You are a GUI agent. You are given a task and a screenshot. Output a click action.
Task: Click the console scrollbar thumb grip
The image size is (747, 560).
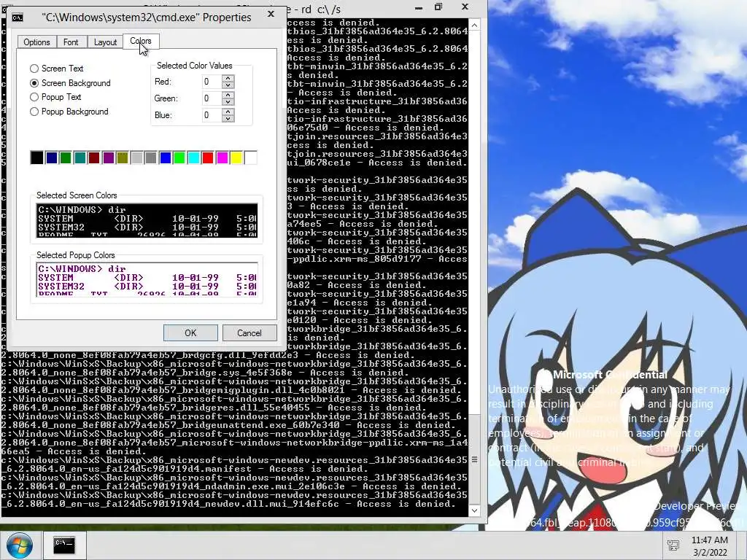pos(474,459)
